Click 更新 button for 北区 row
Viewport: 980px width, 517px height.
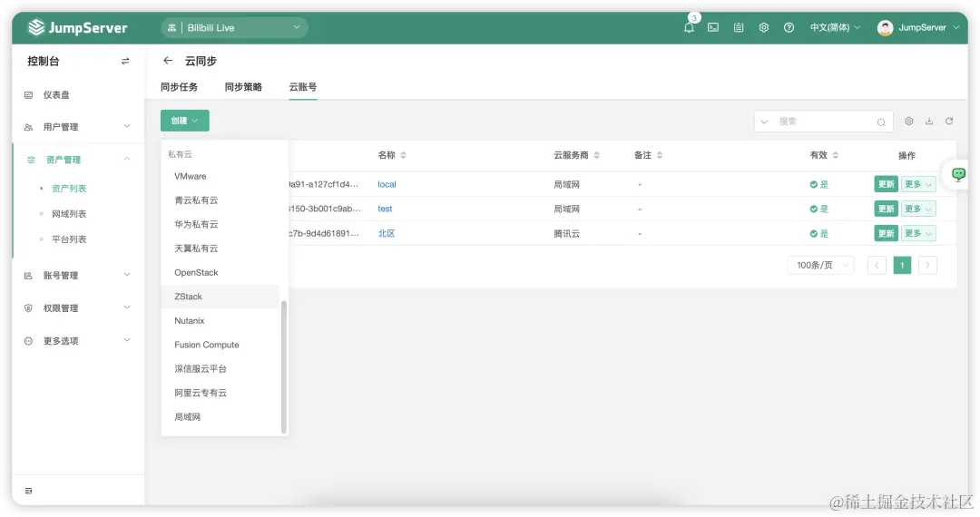pos(886,233)
